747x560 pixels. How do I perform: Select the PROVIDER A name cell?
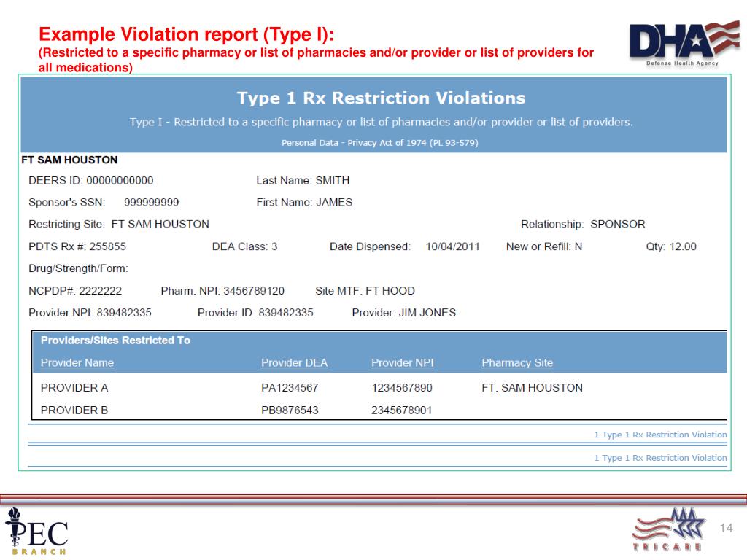coord(74,388)
